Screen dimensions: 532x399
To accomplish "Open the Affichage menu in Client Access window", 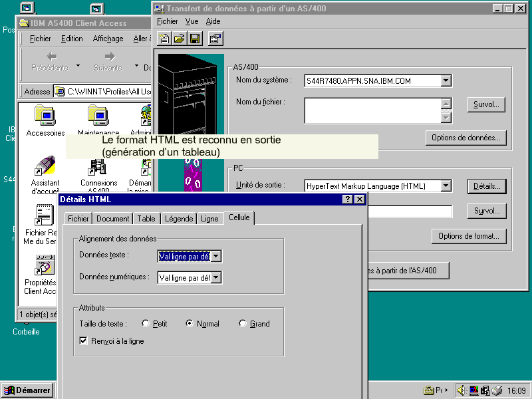I will 108,39.
